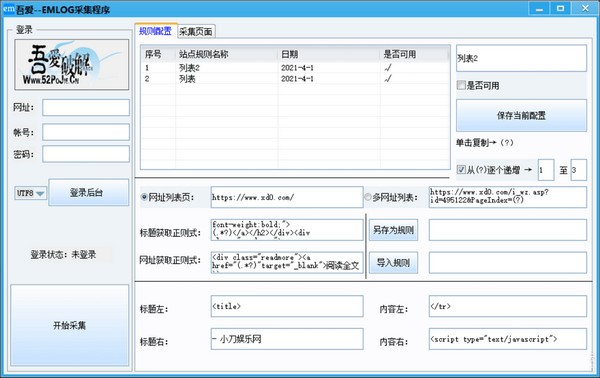The image size is (600, 378).
Task: Click the 标题获取正则式 field
Action: tap(287, 230)
